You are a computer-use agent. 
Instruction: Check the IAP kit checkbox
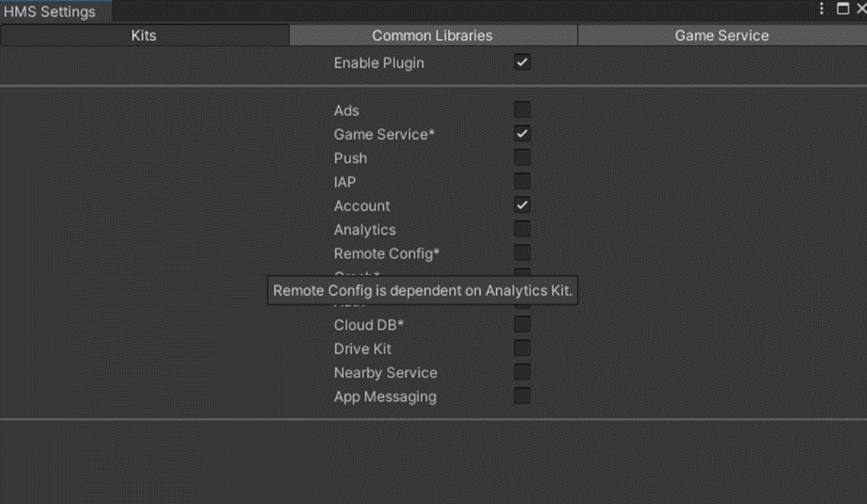[522, 181]
